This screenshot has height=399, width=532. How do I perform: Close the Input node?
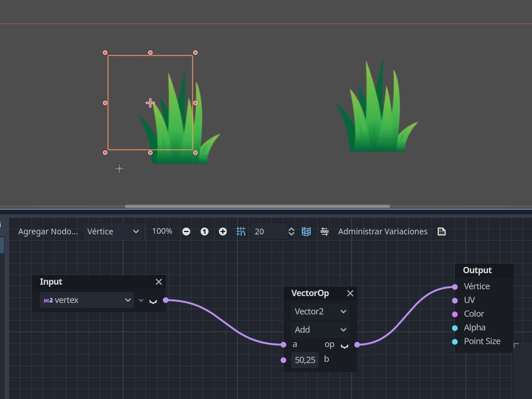tap(159, 282)
